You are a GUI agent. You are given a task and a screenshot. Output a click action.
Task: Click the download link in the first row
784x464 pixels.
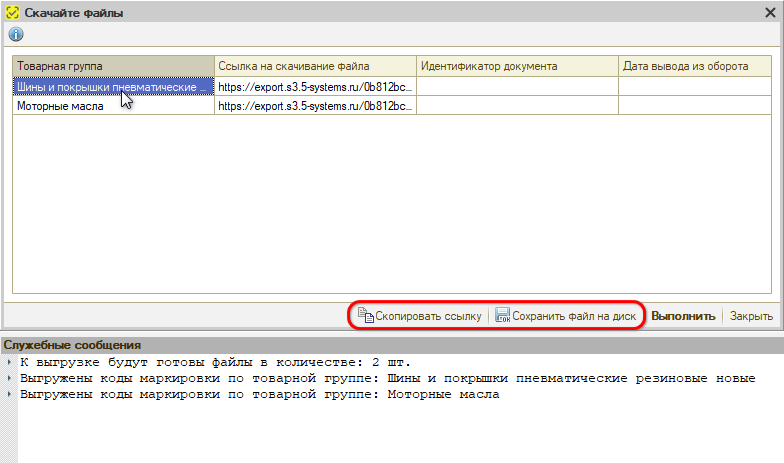click(315, 86)
